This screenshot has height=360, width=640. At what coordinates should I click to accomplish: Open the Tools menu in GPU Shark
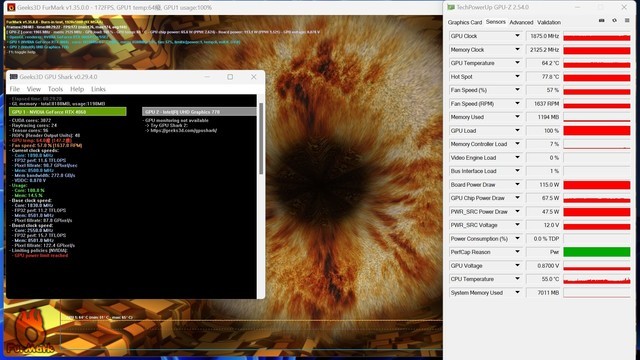click(56, 89)
